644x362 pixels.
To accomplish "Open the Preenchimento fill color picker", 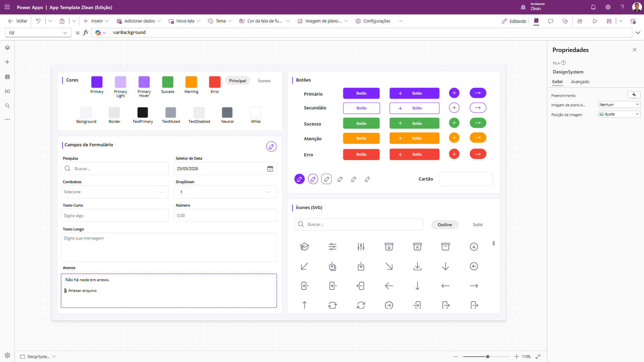I will (634, 95).
